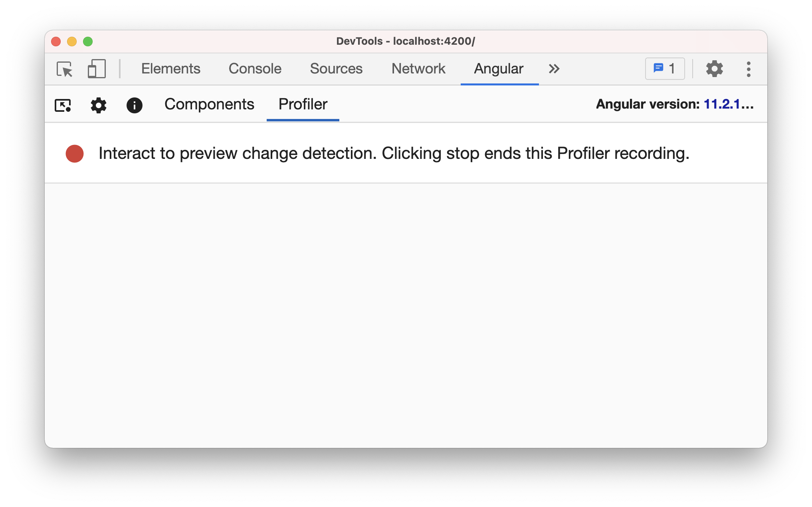The height and width of the screenshot is (507, 812).
Task: Select the Angular tab
Action: [499, 69]
